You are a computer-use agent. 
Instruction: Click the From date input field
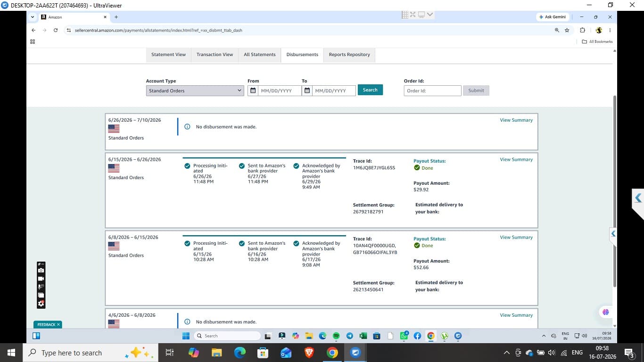click(280, 90)
